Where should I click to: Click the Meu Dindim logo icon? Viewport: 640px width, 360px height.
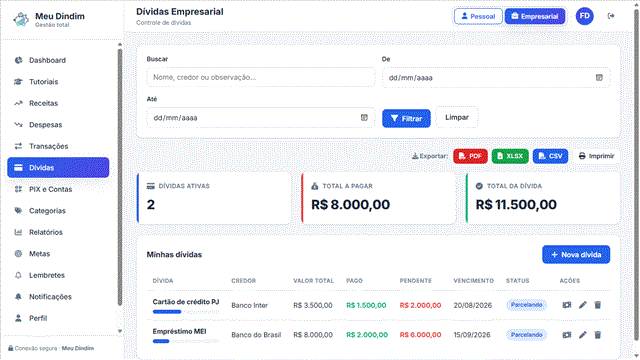tap(21, 19)
